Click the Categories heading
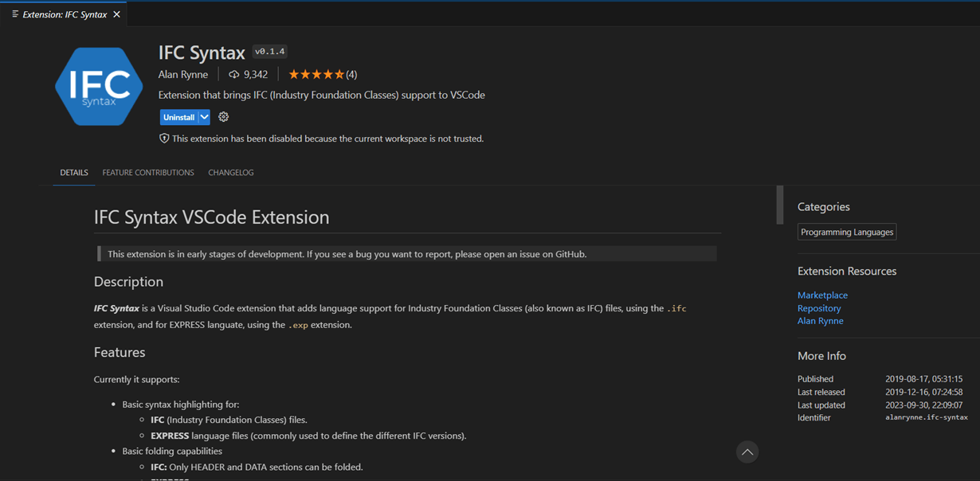Screen dimensions: 980x481 (824, 207)
